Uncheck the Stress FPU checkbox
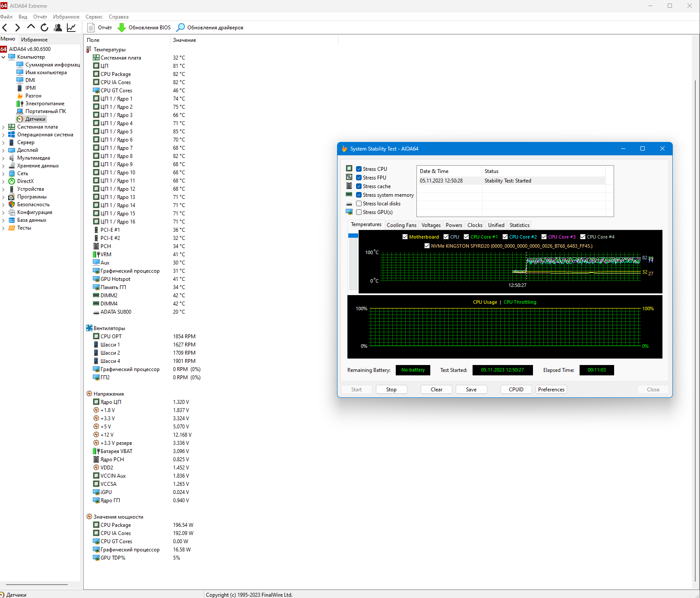The height and width of the screenshot is (598, 700). (x=359, y=178)
